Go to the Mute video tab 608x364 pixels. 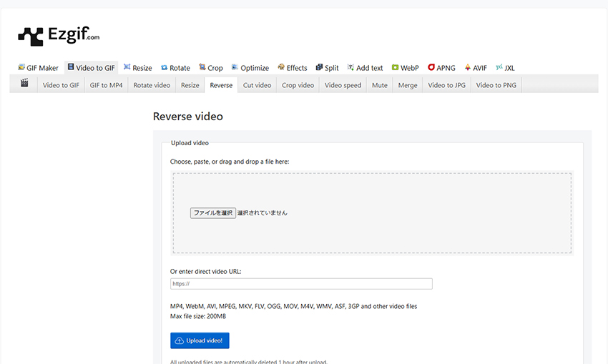pyautogui.click(x=379, y=85)
